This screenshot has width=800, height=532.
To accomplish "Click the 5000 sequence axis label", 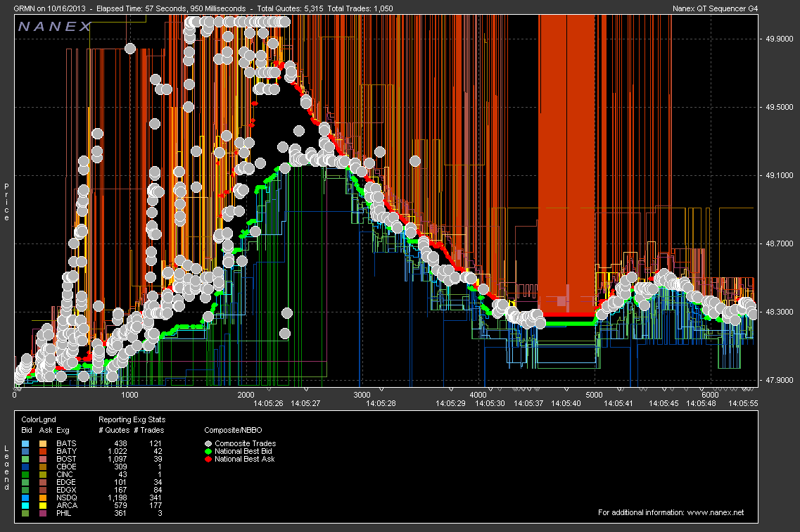I will 594,395.
